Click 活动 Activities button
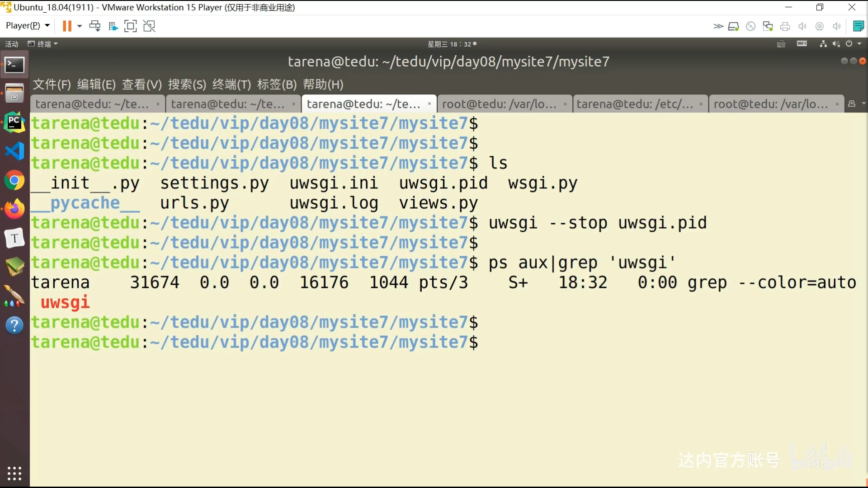Image resolution: width=868 pixels, height=488 pixels. [x=12, y=44]
